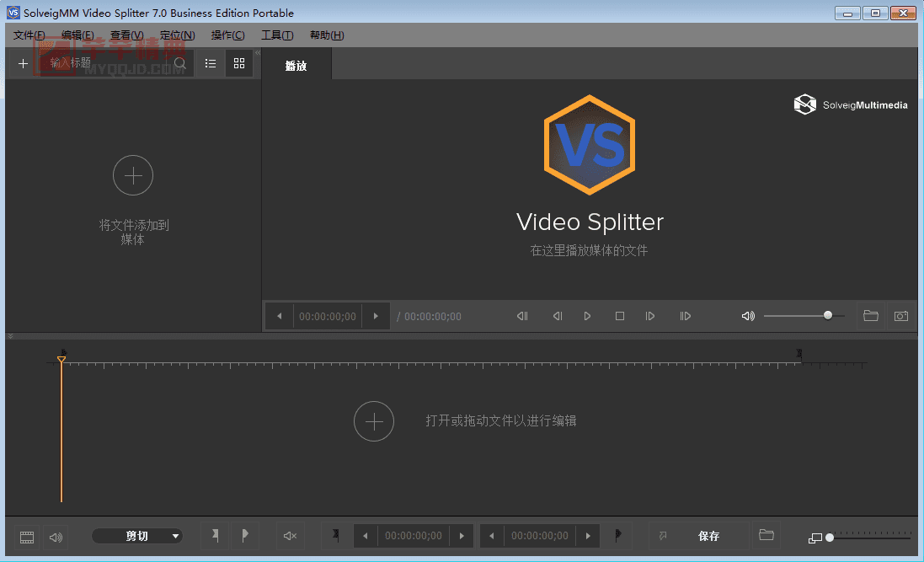
Task: Click the add start marker flag icon
Action: point(215,536)
